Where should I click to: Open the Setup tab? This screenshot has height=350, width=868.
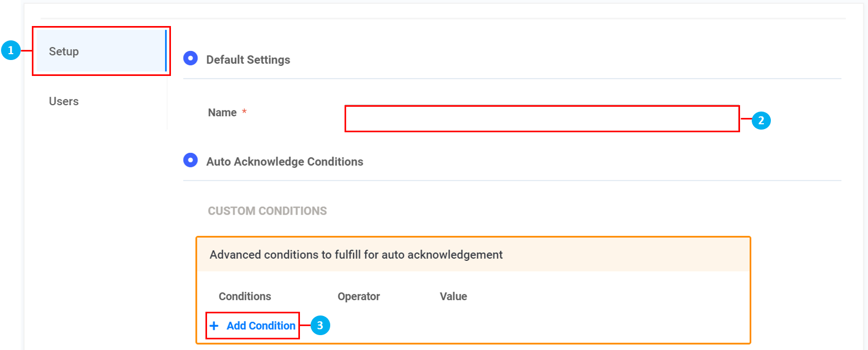[64, 52]
